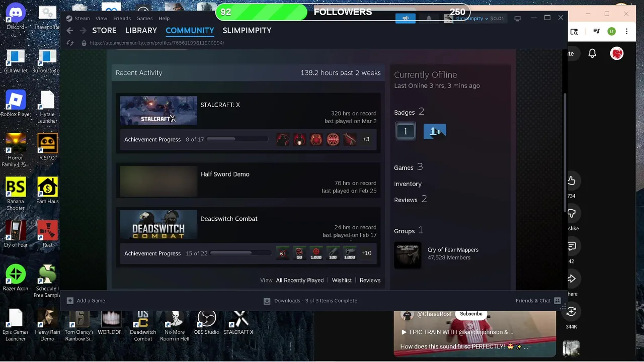Open Steam announcements megaphone button

pyautogui.click(x=406, y=19)
